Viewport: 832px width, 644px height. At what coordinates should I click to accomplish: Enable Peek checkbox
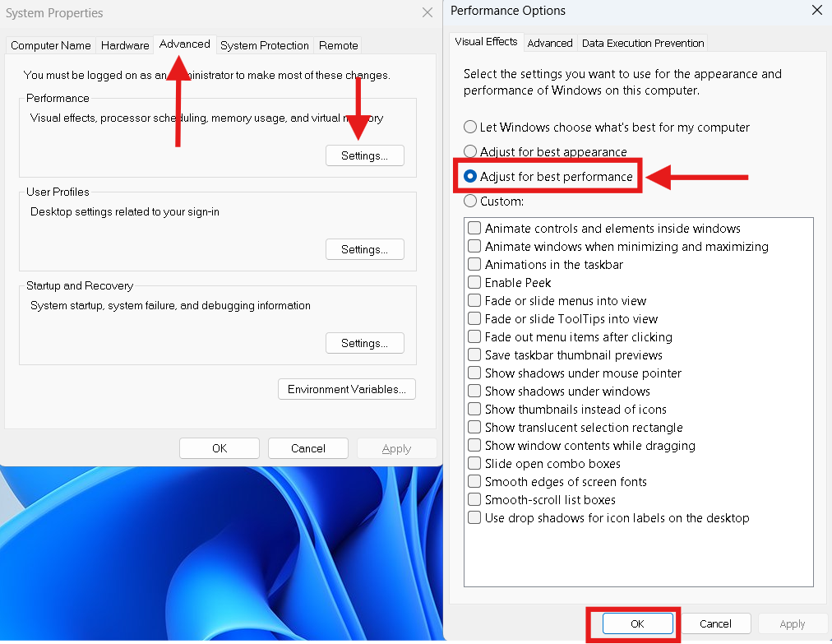(x=474, y=283)
